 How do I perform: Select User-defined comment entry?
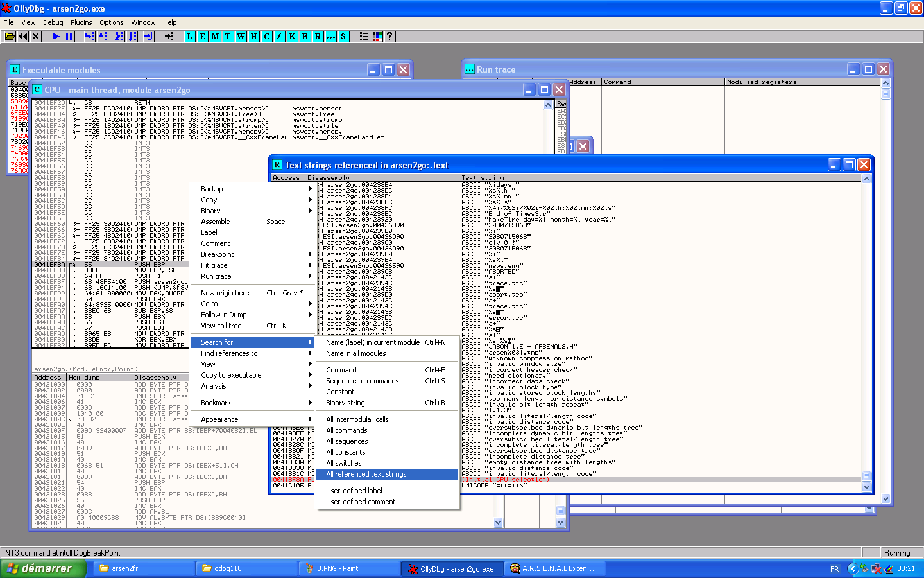tap(387, 502)
